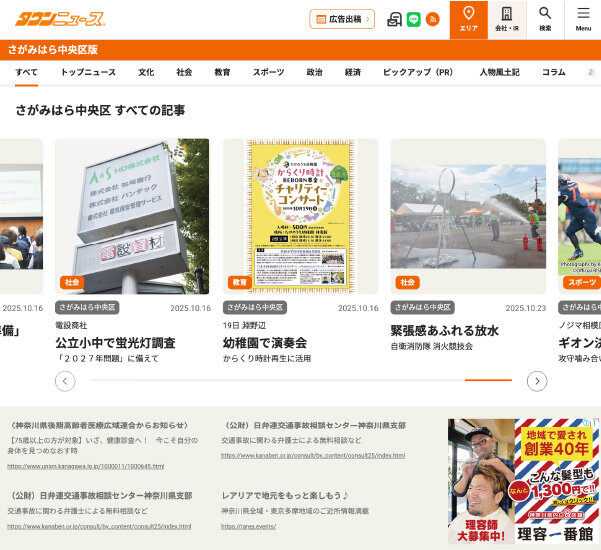601x550 pixels.
Task: Open the rarea.events link
Action: [x=248, y=527]
